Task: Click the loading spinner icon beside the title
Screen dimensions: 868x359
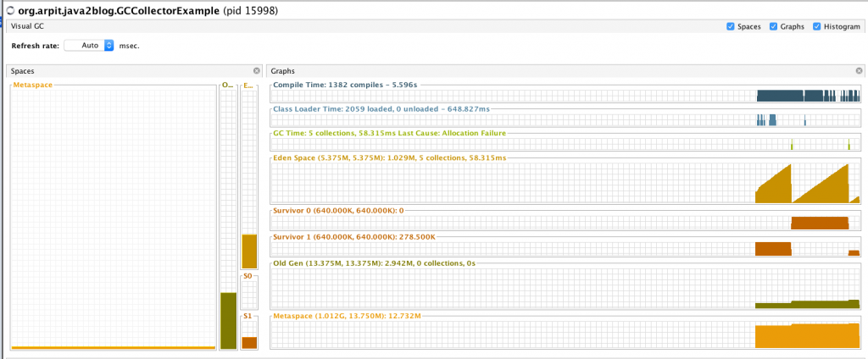Action: click(10, 10)
